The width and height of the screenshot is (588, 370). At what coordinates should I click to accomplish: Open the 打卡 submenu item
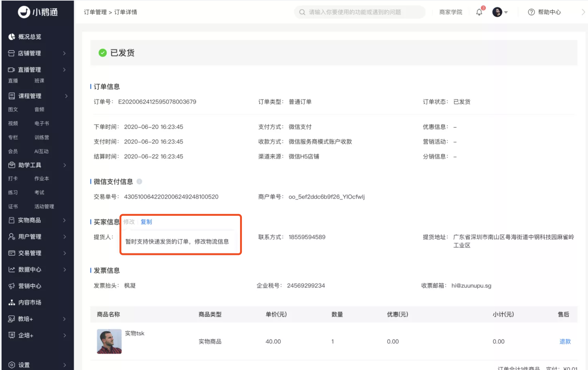tap(13, 178)
